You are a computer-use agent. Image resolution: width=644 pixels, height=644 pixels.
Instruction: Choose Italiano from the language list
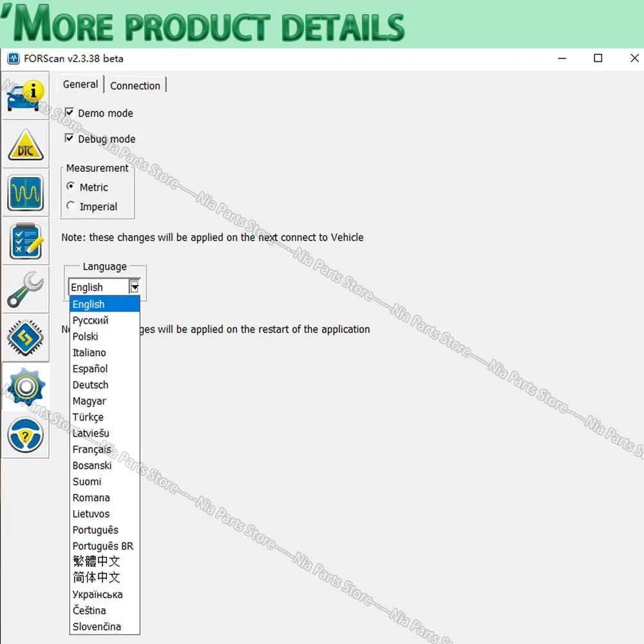coord(105,352)
